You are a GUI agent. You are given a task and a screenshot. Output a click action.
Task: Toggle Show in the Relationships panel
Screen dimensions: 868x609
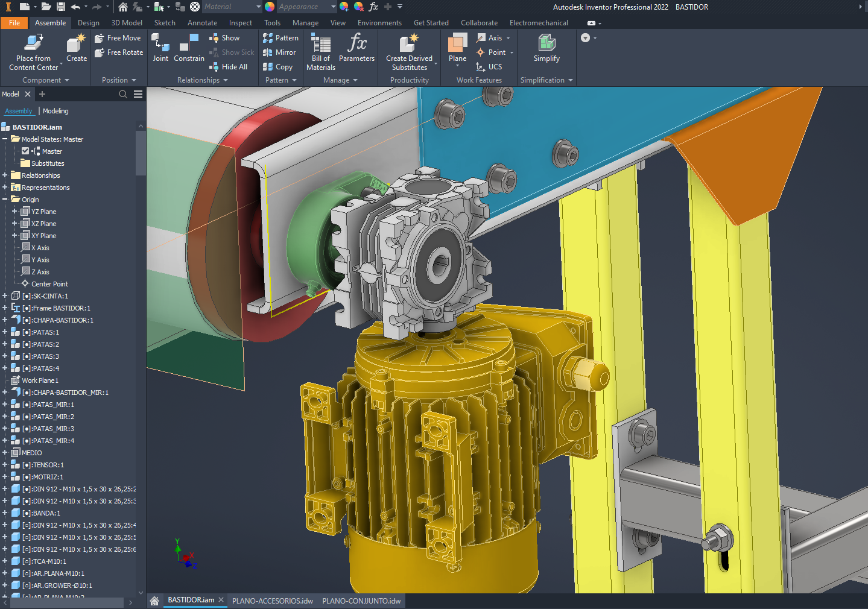click(x=226, y=37)
